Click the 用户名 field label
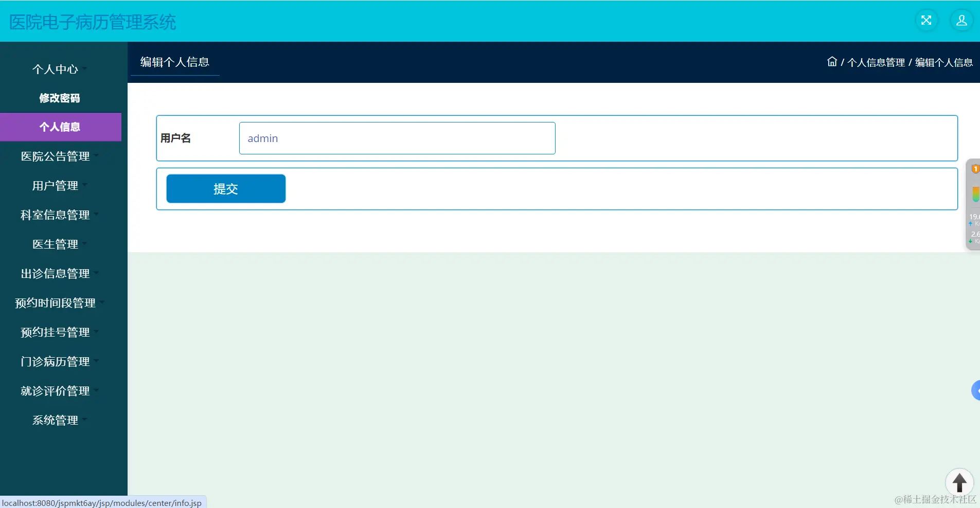This screenshot has height=508, width=980. pyautogui.click(x=175, y=138)
